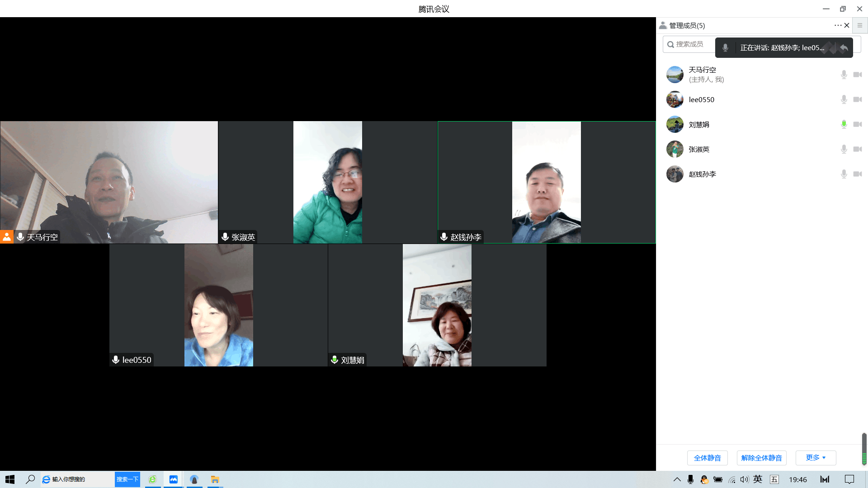
Task: Click camera icon next to 张淑英
Action: click(x=857, y=149)
